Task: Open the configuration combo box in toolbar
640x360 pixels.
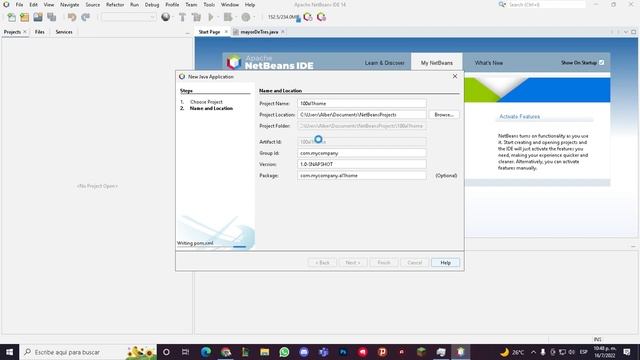Action: tap(129, 17)
